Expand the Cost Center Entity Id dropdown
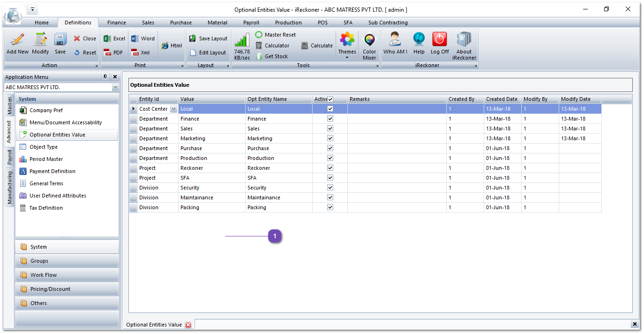This screenshot has height=334, width=644. coord(173,109)
